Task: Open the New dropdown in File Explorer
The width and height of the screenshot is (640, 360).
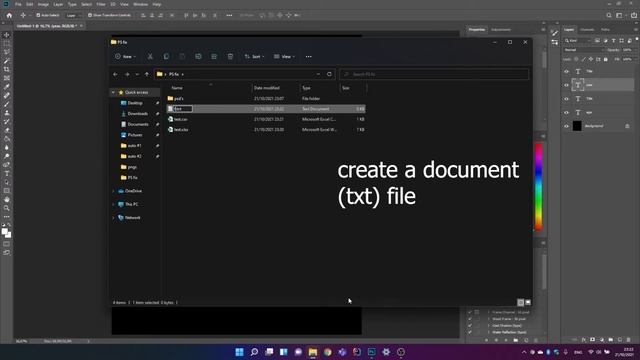Action: [x=125, y=56]
